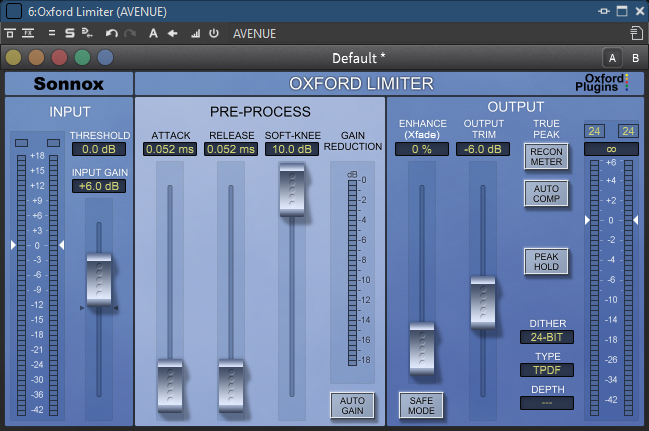Open the dither Type TPDF selector
649x431 pixels.
(546, 370)
